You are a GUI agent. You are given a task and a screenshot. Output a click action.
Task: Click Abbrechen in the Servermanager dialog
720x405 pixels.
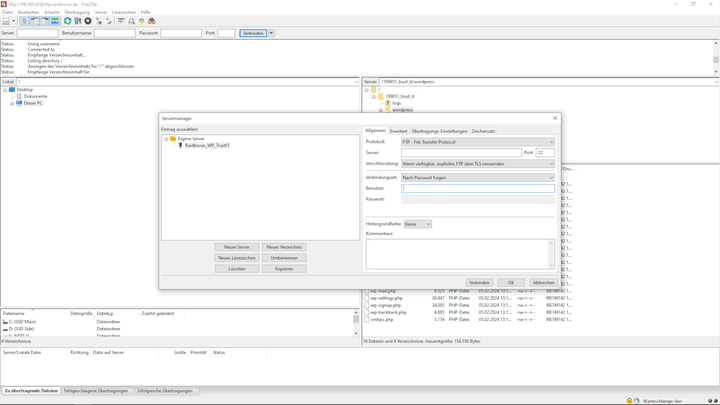544,283
